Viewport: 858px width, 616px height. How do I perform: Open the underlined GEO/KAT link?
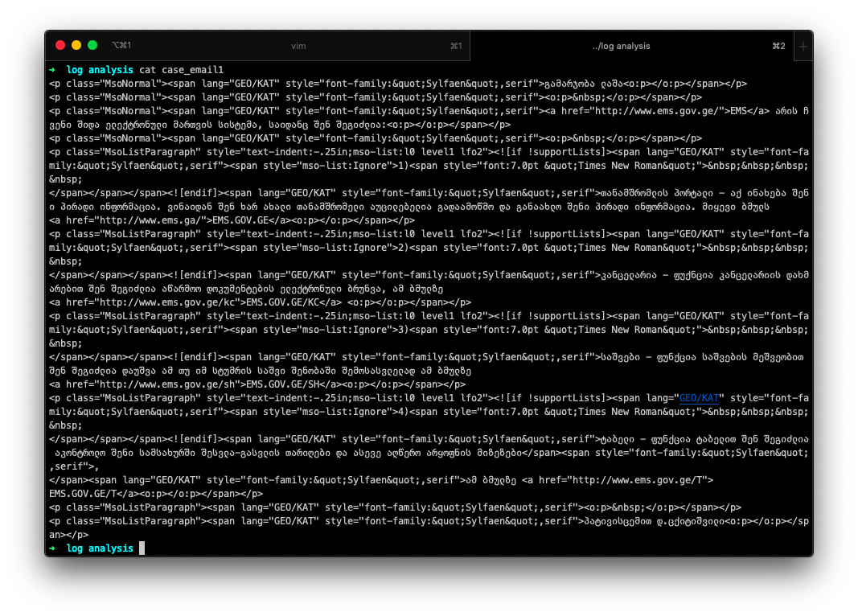[x=699, y=398]
